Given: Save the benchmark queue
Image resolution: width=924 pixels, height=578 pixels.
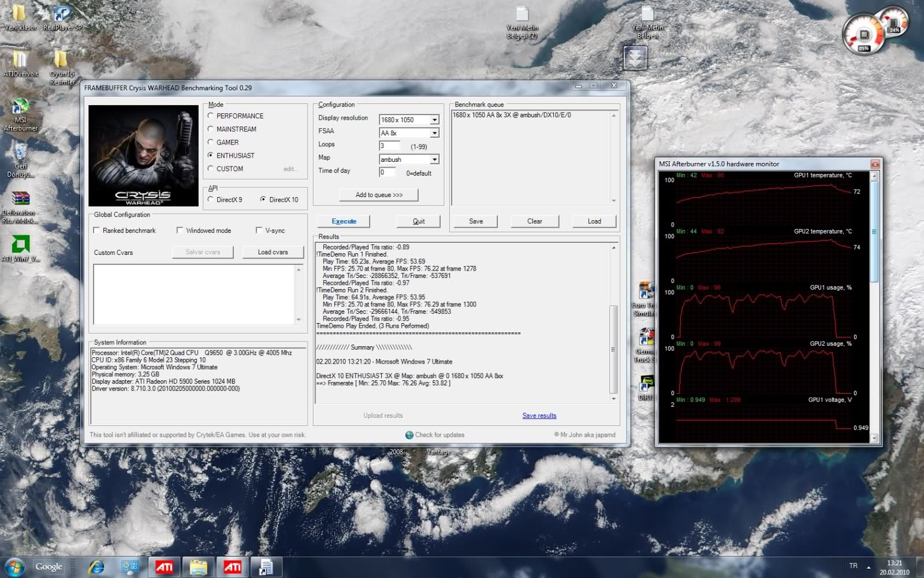Looking at the screenshot, I should (476, 221).
